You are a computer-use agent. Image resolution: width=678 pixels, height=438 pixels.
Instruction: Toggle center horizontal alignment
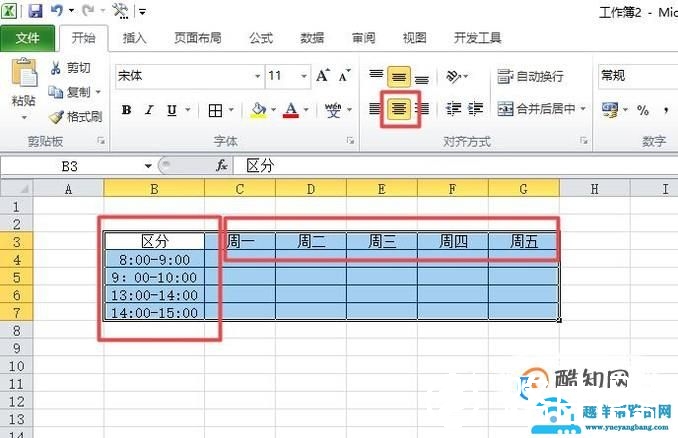[x=399, y=108]
